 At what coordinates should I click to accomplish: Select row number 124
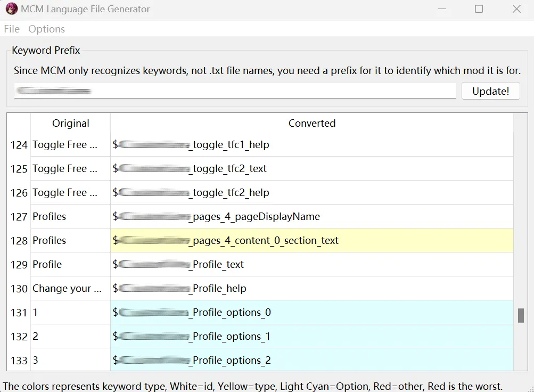(19, 145)
